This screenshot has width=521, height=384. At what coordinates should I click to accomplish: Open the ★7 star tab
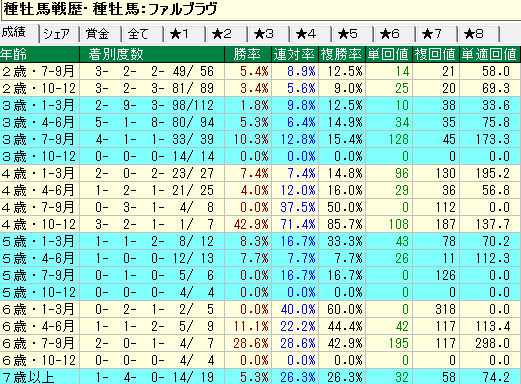[x=436, y=34]
